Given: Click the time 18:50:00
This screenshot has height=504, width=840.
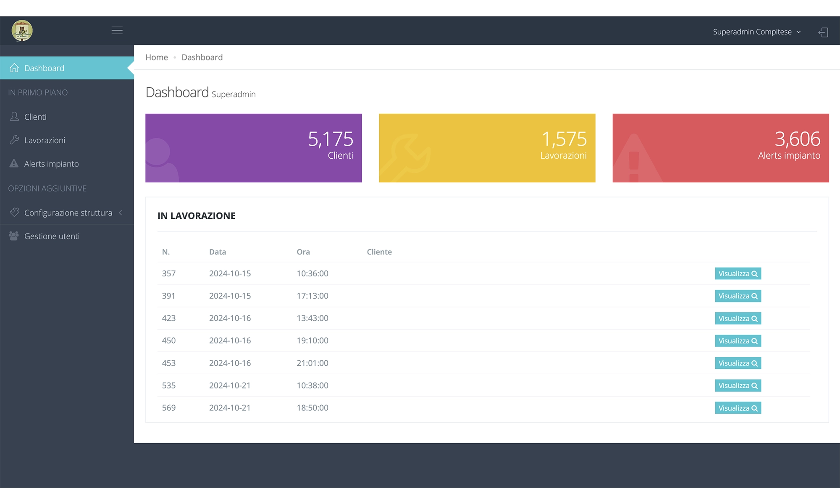Looking at the screenshot, I should click(x=312, y=407).
